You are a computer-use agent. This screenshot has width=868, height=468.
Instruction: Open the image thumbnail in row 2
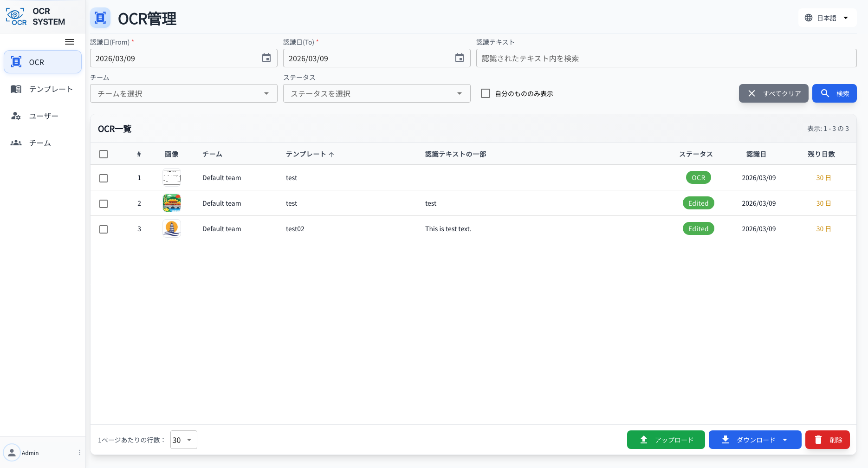(171, 203)
